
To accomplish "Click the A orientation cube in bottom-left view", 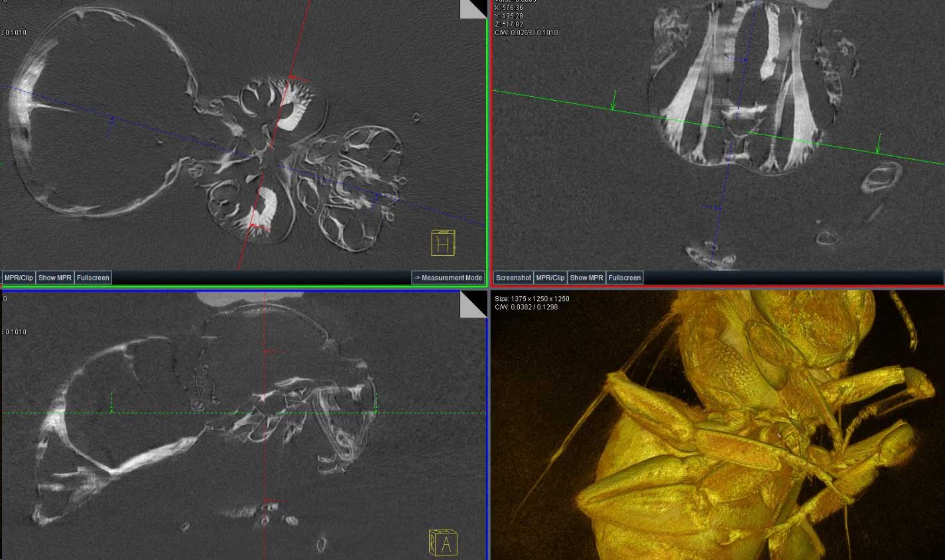I will [443, 542].
